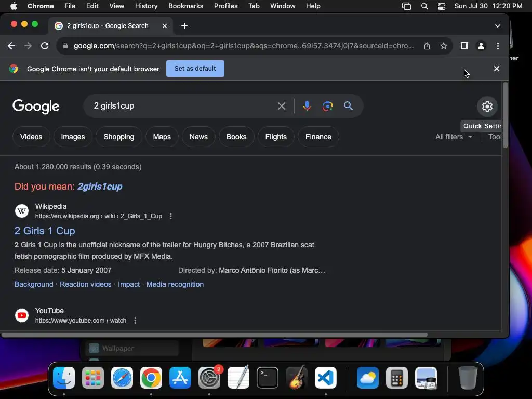The height and width of the screenshot is (399, 532).
Task: Share this page via toolbar share icon
Action: coord(427,46)
